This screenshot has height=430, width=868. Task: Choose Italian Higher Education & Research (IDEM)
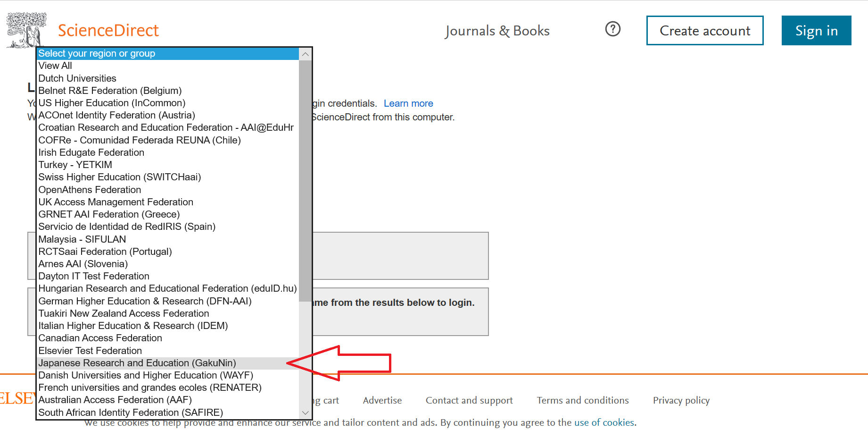(168, 326)
